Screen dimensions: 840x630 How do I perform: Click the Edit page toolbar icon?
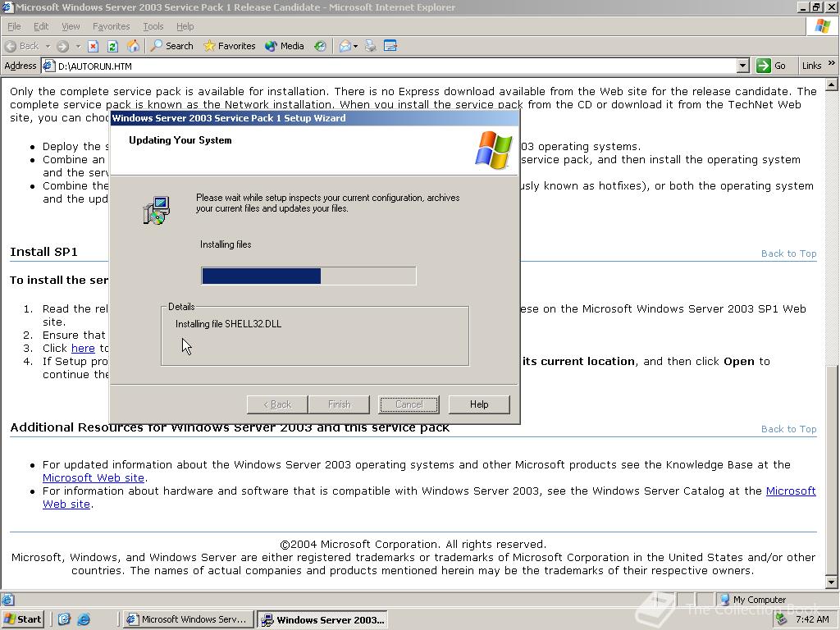390,46
